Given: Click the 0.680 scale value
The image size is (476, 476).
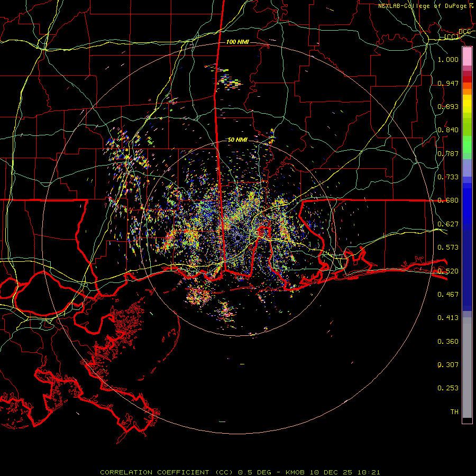Looking at the screenshot, I should tap(448, 200).
